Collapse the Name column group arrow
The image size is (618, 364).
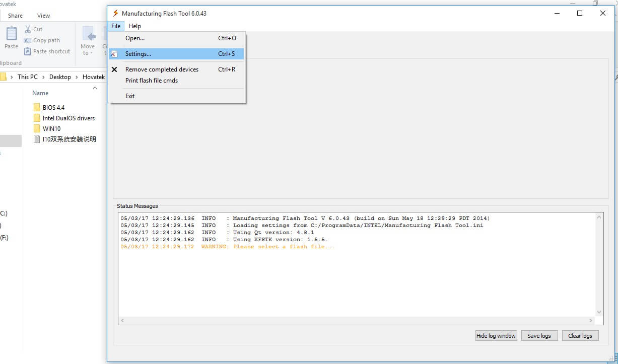[x=95, y=88]
